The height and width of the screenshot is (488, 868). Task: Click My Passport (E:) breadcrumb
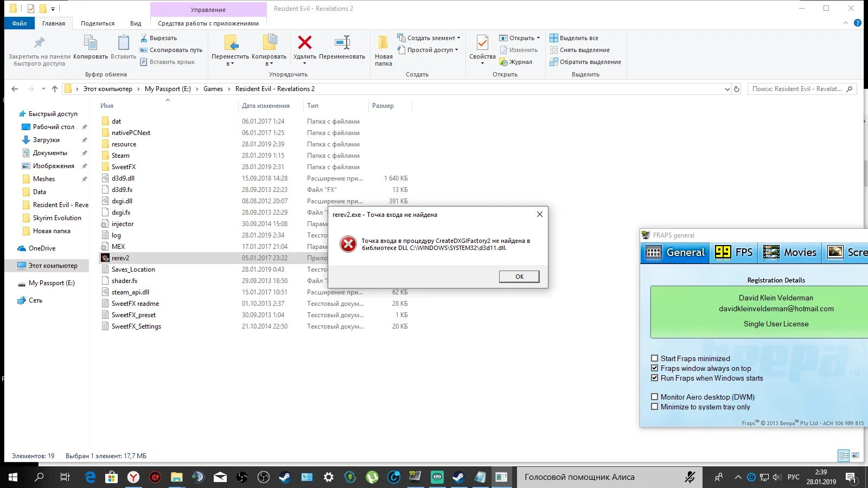tap(168, 89)
